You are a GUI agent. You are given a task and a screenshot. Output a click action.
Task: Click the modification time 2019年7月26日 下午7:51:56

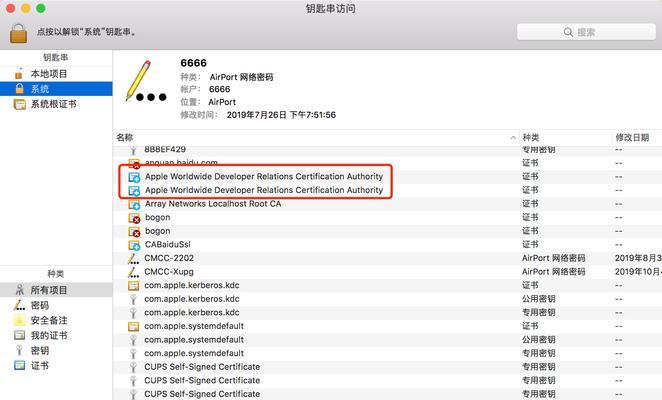click(281, 115)
